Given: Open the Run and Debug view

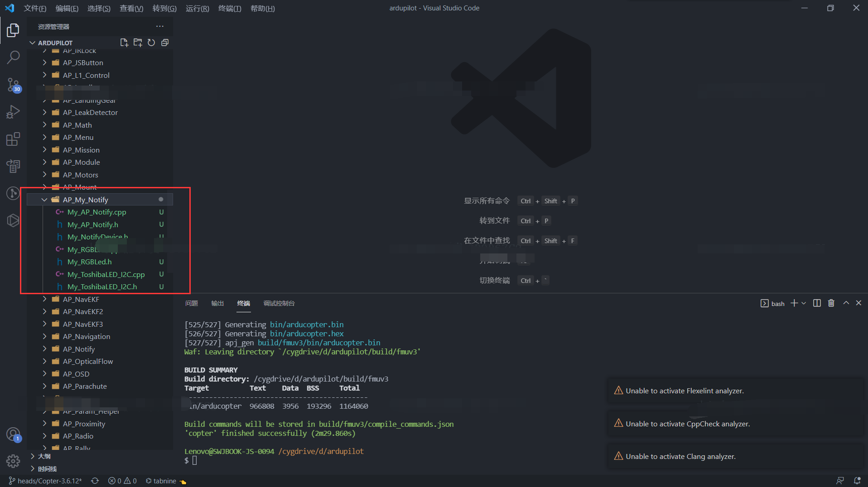Looking at the screenshot, I should point(13,111).
